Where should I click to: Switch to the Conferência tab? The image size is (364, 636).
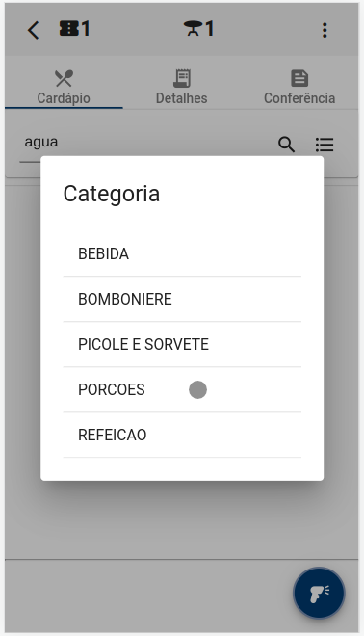coord(299,87)
